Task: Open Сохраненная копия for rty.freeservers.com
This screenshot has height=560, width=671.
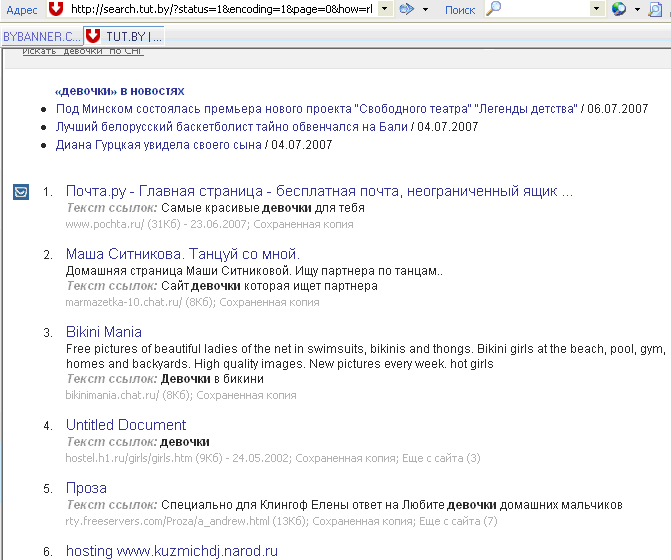Action: [x=362, y=521]
